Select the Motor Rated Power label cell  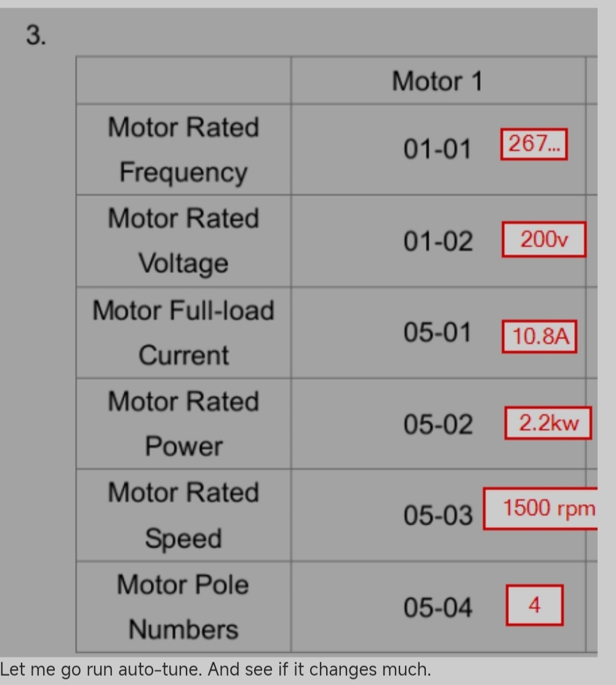click(183, 424)
